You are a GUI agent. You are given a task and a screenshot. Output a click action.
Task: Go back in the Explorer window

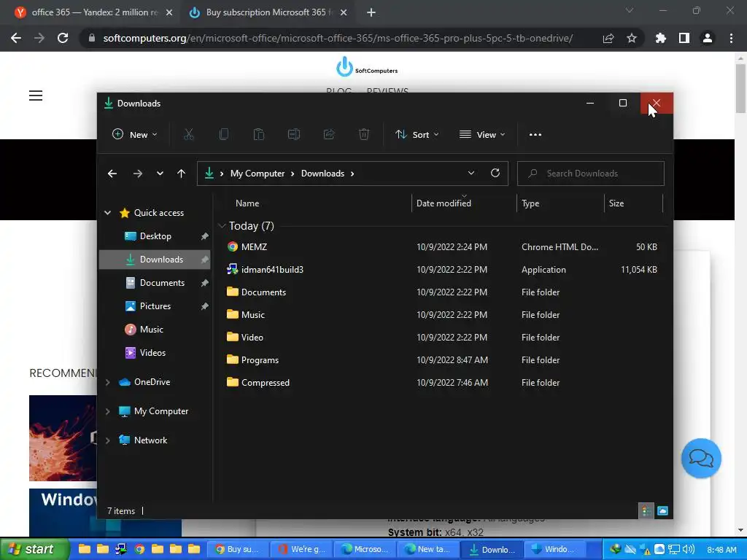(x=112, y=174)
